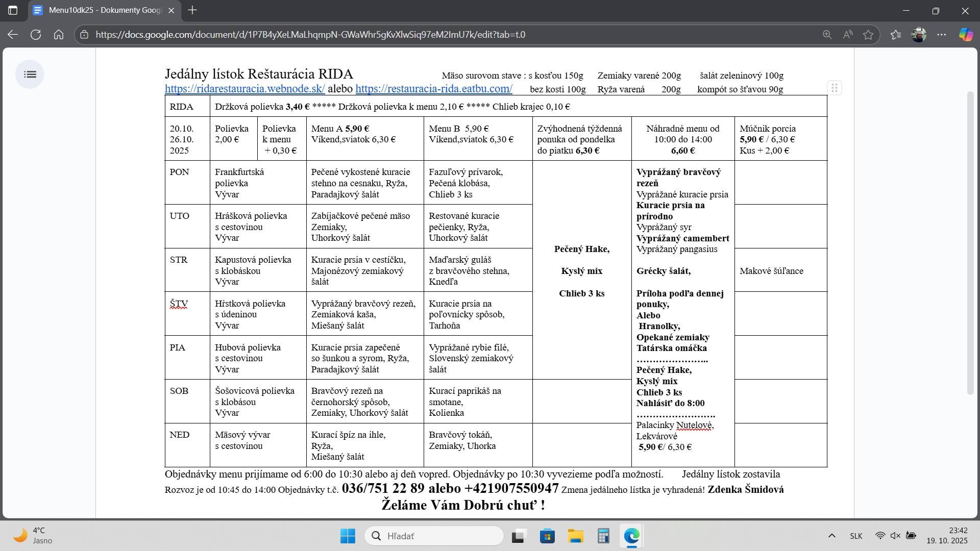Open tab actions menu button
This screenshot has width=980, height=551.
click(x=13, y=10)
